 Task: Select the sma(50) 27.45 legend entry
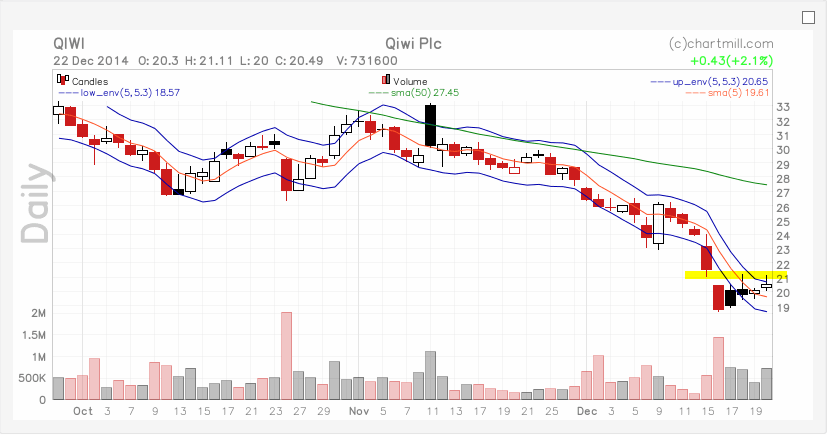pos(414,93)
